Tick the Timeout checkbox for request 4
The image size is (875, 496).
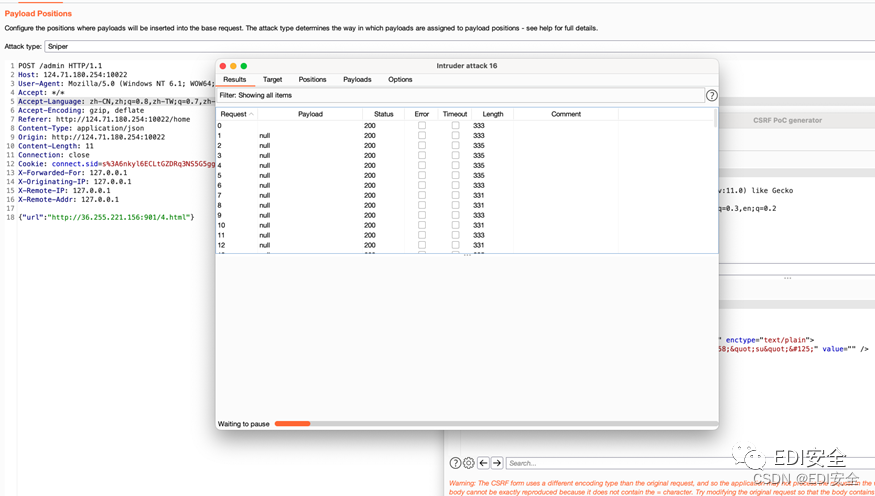[x=455, y=165]
